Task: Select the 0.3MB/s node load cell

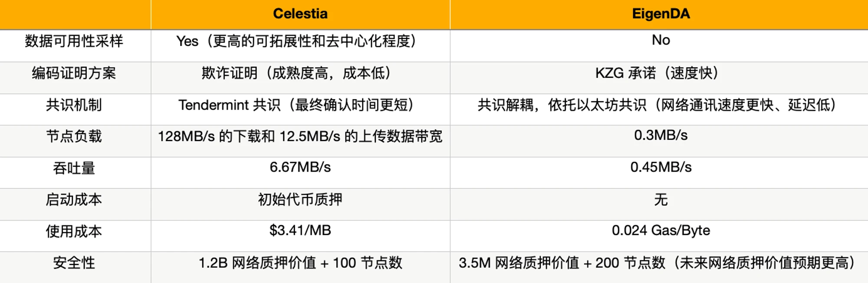Action: pyautogui.click(x=661, y=136)
